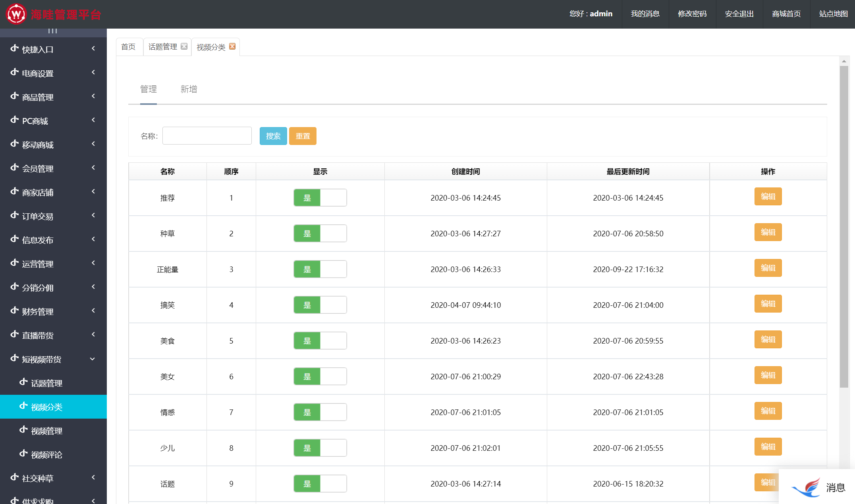Toggle the display switch for 推荐 row
The height and width of the screenshot is (504, 855).
pos(320,198)
